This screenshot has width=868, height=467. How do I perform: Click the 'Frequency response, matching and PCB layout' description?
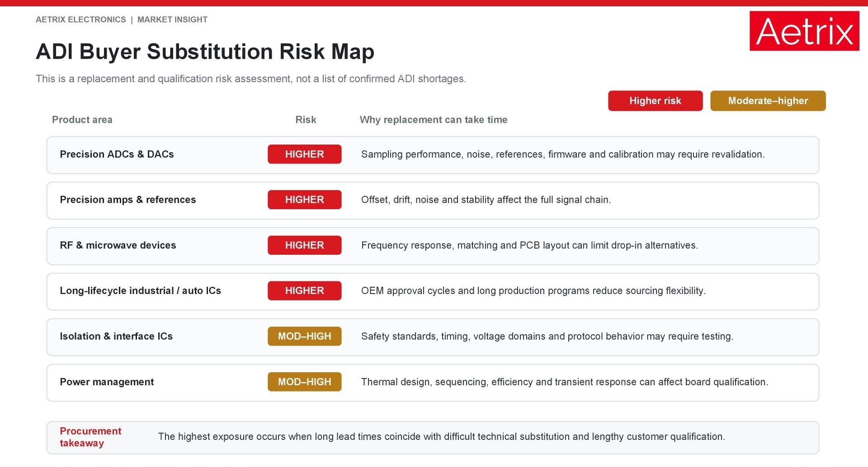pos(530,245)
